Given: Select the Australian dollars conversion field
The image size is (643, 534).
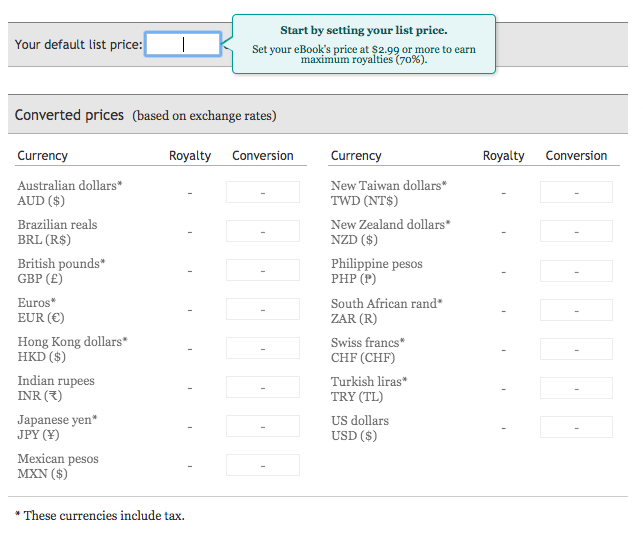Looking at the screenshot, I should coord(262,193).
